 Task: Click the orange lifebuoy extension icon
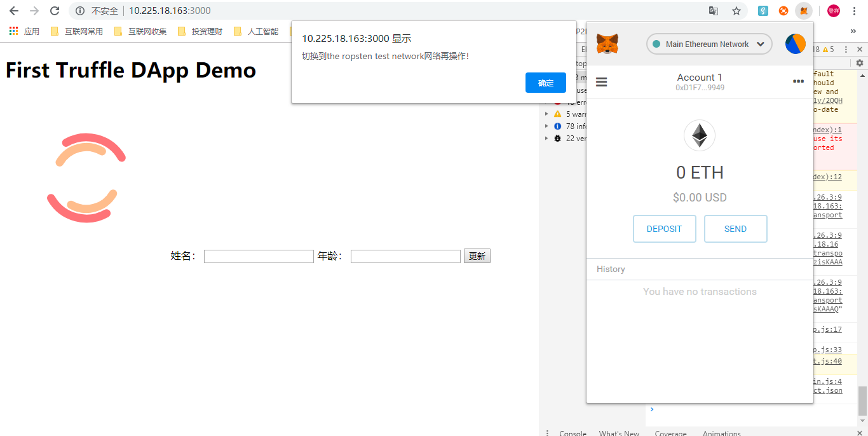(x=783, y=11)
